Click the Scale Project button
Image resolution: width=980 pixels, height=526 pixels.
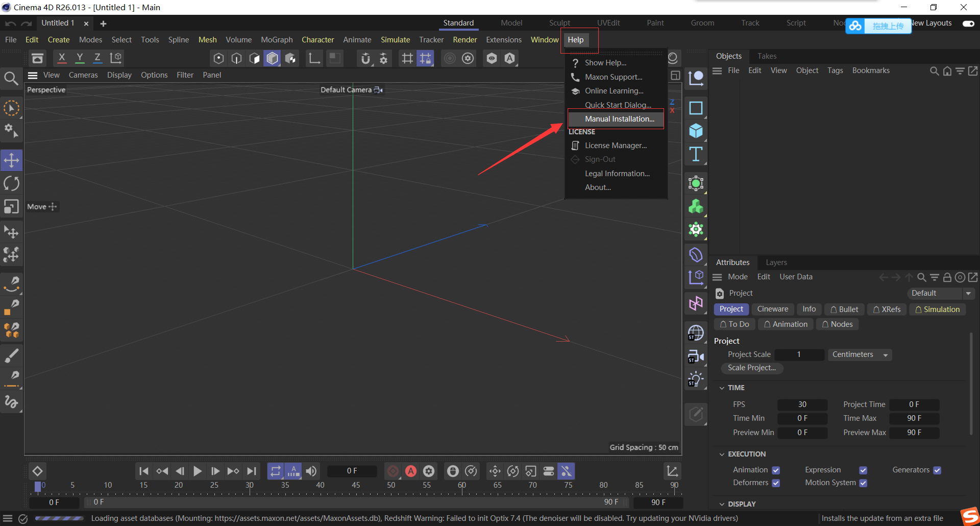(x=751, y=368)
